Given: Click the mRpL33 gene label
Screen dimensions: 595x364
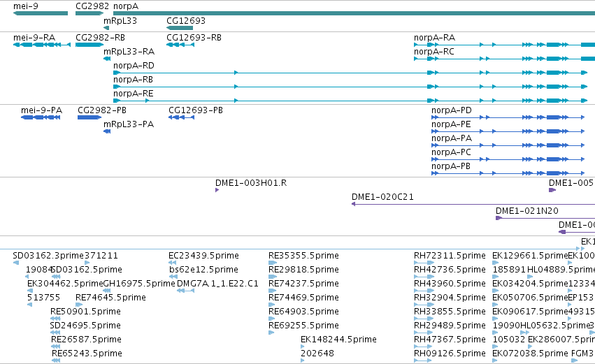Looking at the screenshot, I should (x=120, y=21).
